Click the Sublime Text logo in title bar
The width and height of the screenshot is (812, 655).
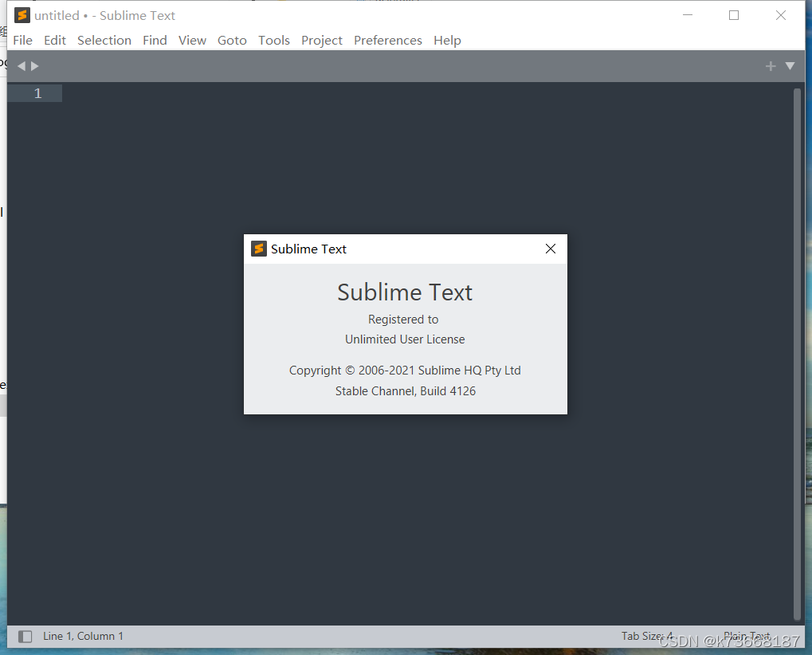(x=22, y=15)
